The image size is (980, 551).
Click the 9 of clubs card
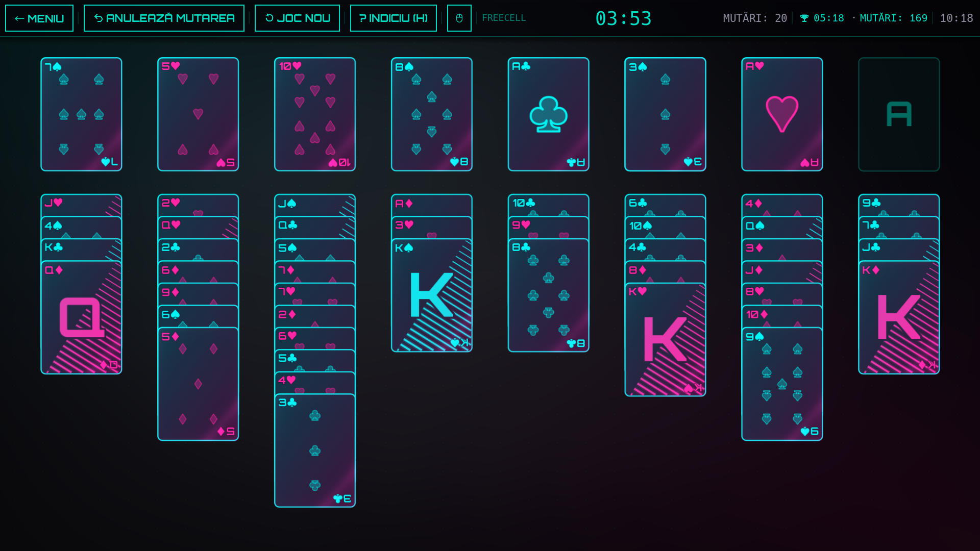pos(899,205)
